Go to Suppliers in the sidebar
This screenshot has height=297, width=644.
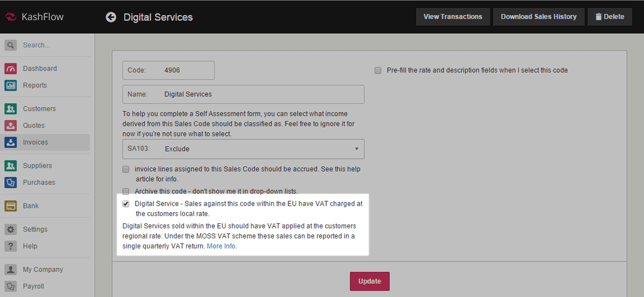(37, 165)
